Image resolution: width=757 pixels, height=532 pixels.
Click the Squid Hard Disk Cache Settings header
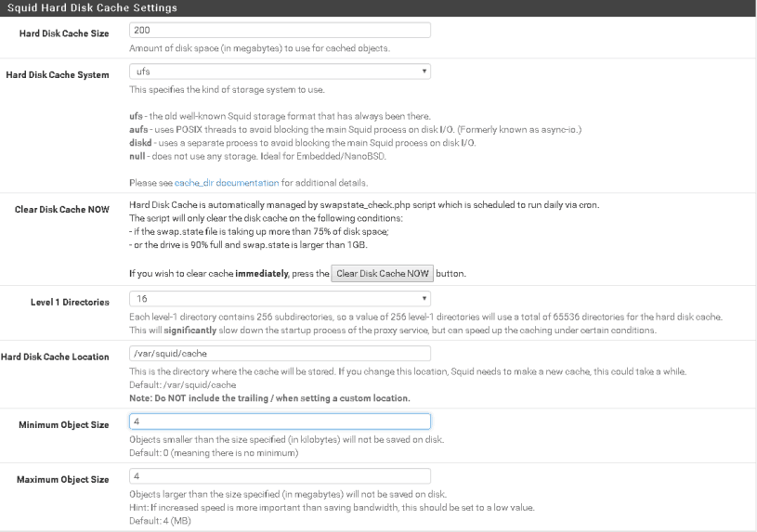(91, 7)
